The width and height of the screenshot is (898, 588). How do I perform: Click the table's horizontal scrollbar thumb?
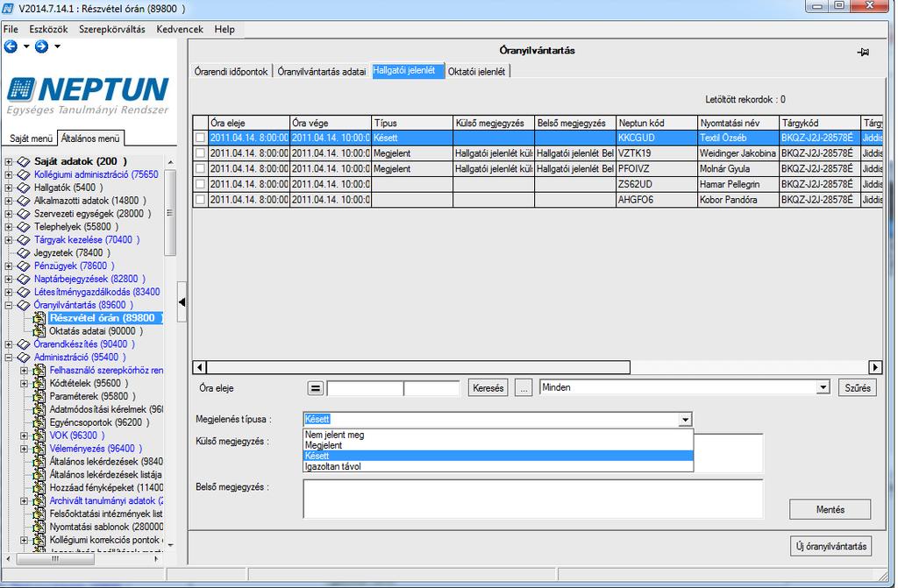tap(418, 367)
